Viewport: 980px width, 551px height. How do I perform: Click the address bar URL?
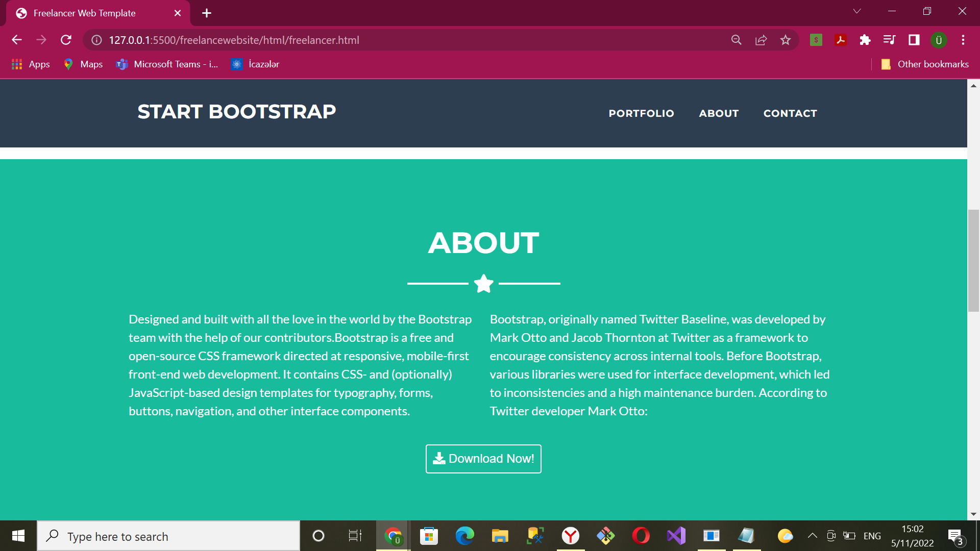234,40
